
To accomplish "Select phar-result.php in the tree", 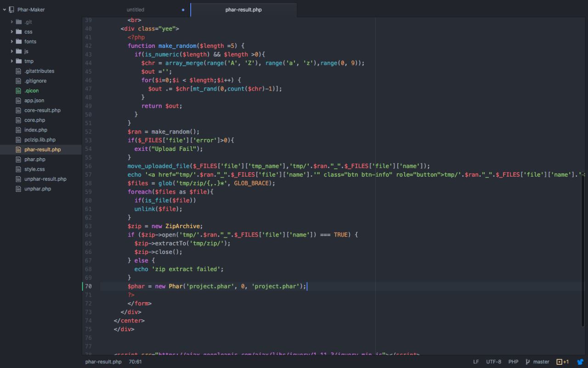I will tap(42, 149).
